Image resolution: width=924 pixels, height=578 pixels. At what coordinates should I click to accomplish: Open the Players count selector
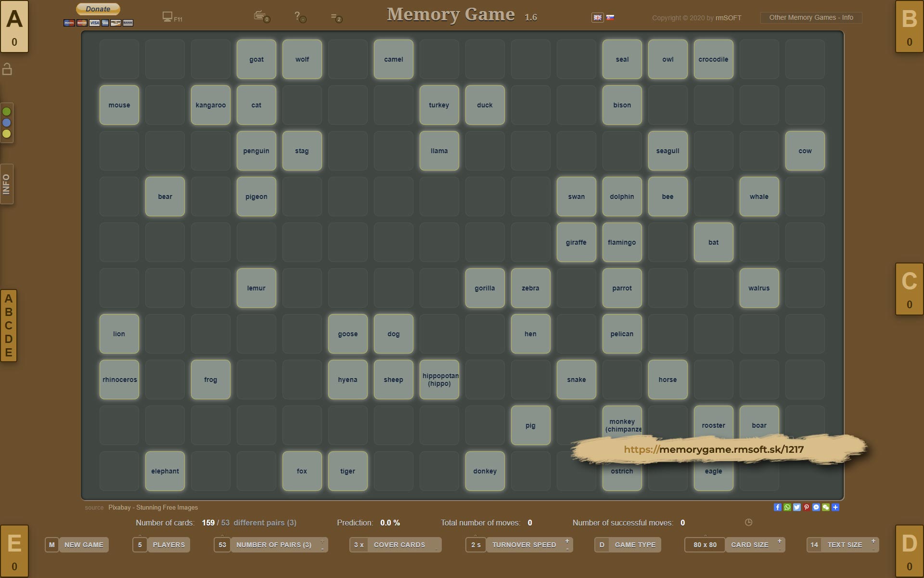(x=168, y=545)
